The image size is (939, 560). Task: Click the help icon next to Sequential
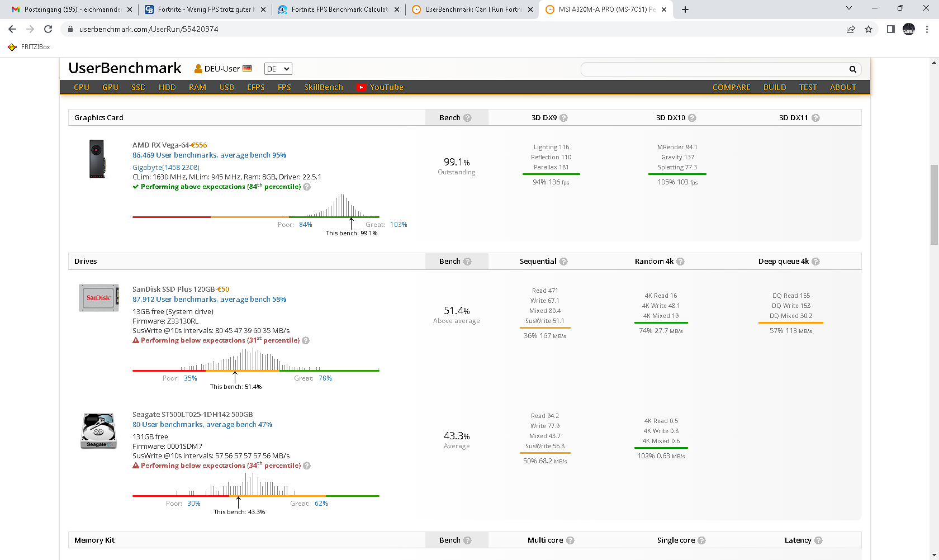(x=563, y=262)
